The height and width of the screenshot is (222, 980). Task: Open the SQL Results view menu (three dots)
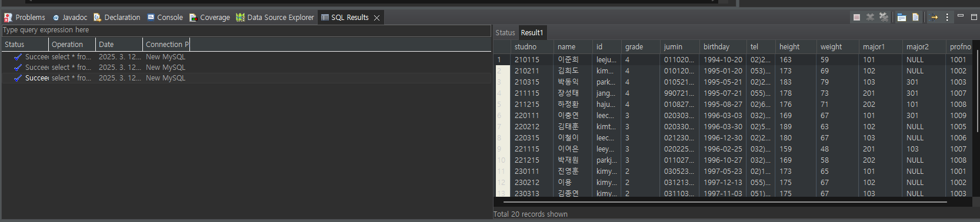pyautogui.click(x=947, y=17)
